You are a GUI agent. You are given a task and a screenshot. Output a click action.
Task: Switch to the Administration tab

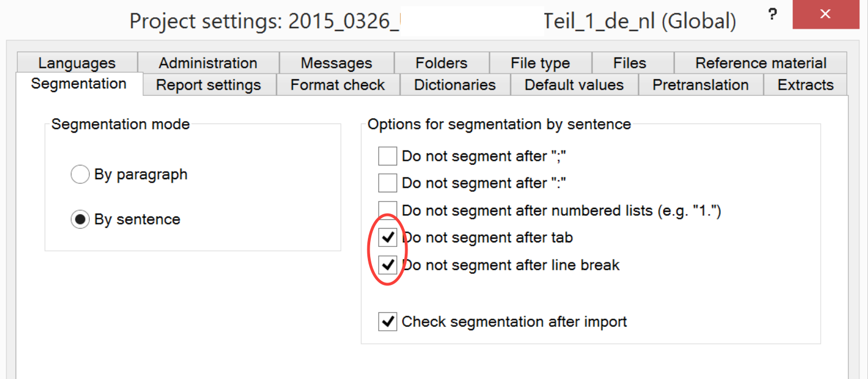click(x=208, y=63)
